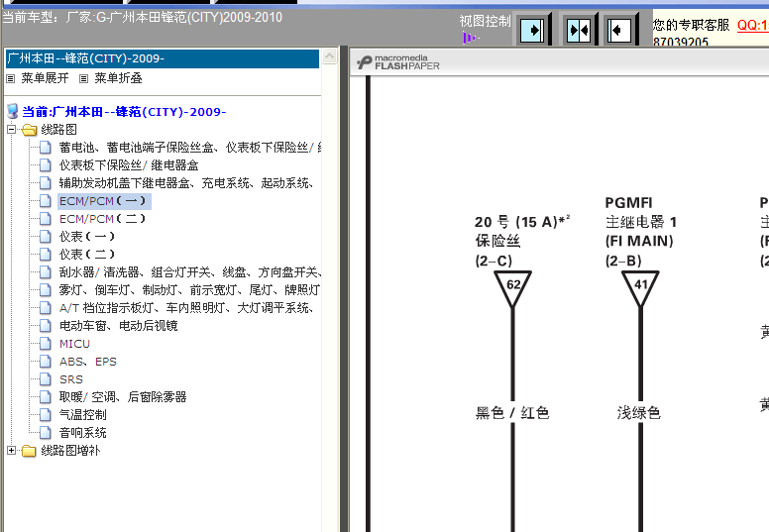Image resolution: width=769 pixels, height=532 pixels.
Task: Select the 线路图 folder label
Action: point(58,130)
